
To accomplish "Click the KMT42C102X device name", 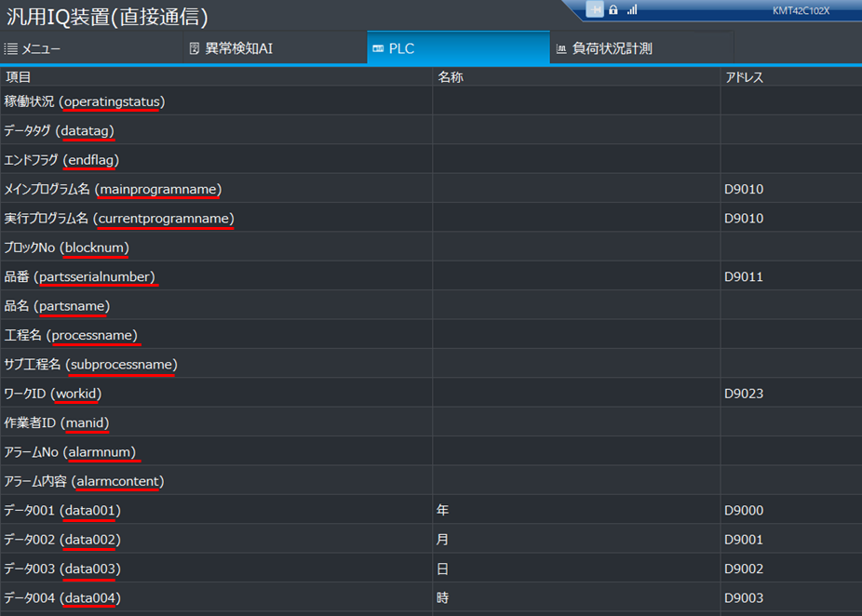I will [802, 10].
